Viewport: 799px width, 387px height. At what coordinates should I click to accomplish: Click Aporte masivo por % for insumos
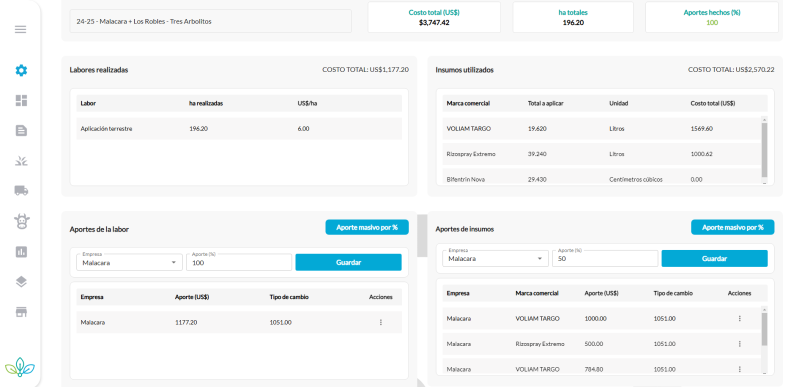pos(733,227)
